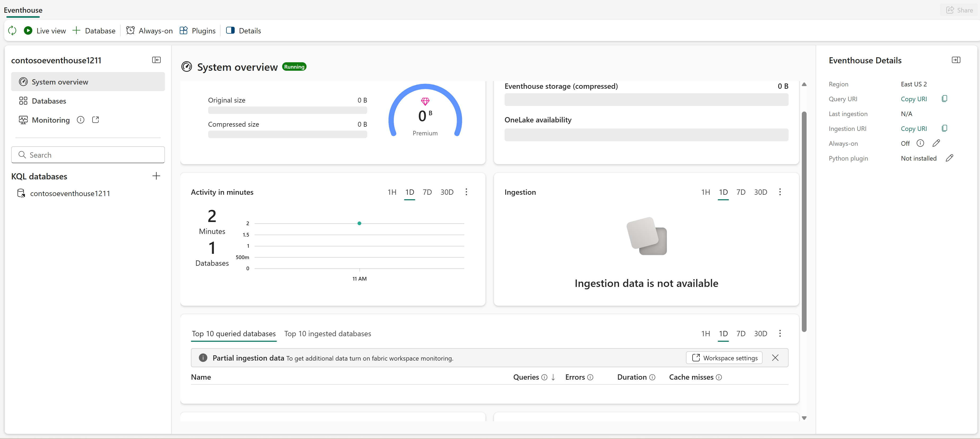This screenshot has height=439, width=980.
Task: Open Top 10 databases more options menu
Action: pos(780,333)
